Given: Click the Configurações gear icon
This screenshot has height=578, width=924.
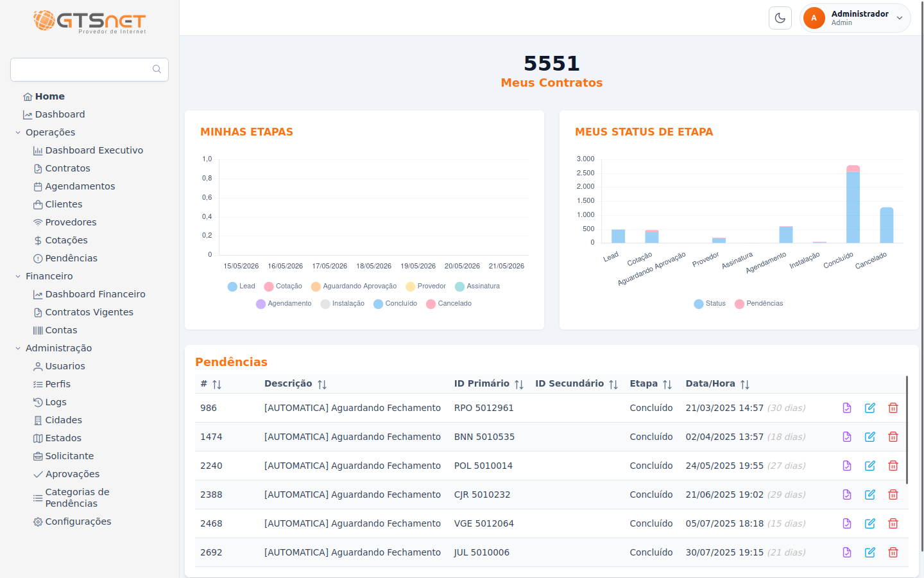Looking at the screenshot, I should [38, 521].
